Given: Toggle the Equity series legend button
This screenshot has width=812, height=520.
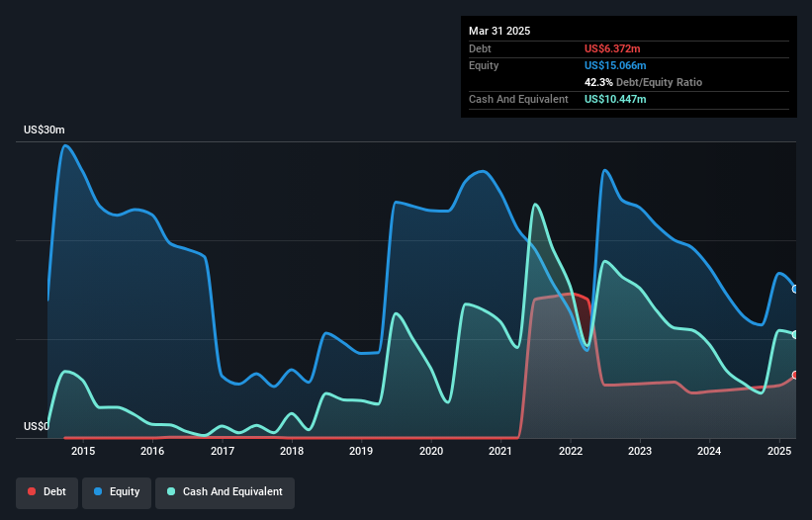Looking at the screenshot, I should point(117,492).
